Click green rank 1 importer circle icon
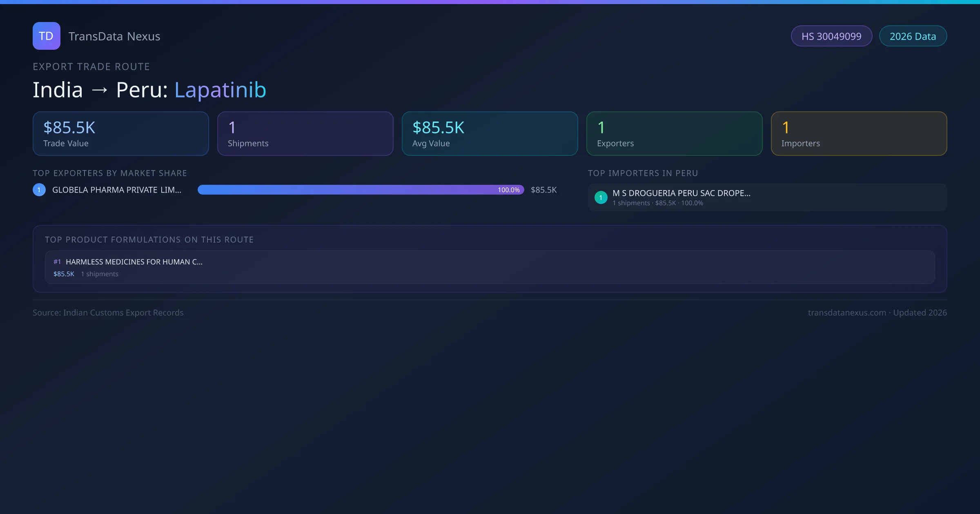This screenshot has height=514, width=980. coord(601,197)
